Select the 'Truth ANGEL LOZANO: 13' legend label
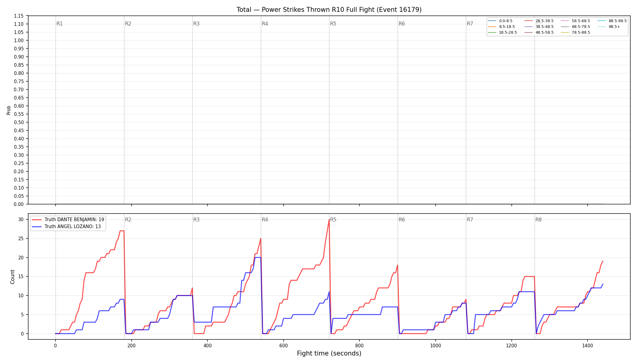 point(72,227)
